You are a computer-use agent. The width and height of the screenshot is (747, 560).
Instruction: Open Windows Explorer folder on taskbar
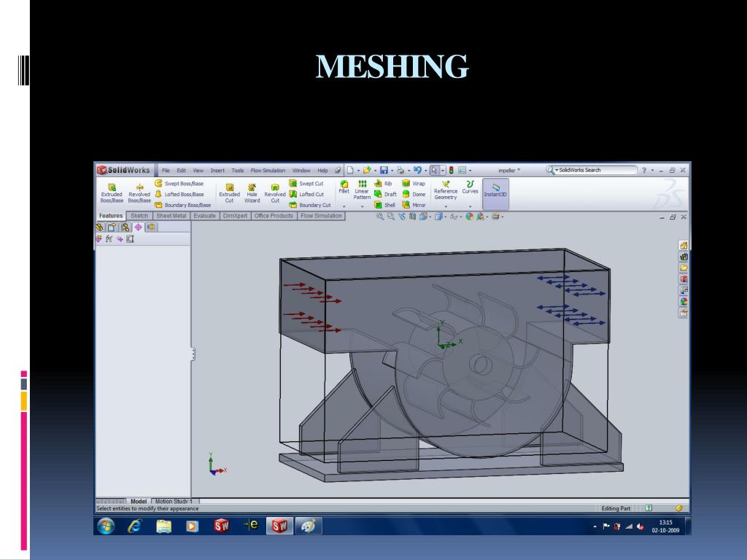[x=163, y=526]
